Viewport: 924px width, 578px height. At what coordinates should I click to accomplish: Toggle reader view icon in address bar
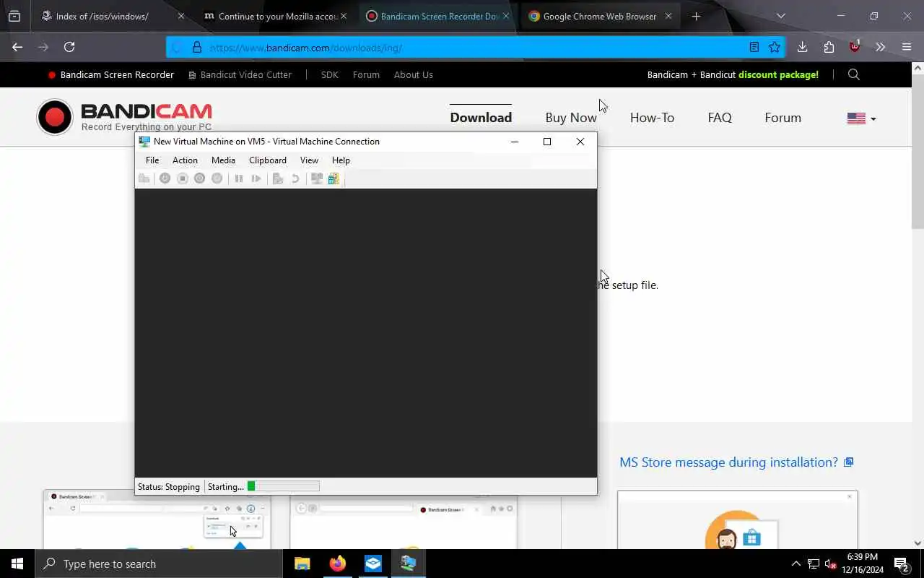click(x=754, y=47)
